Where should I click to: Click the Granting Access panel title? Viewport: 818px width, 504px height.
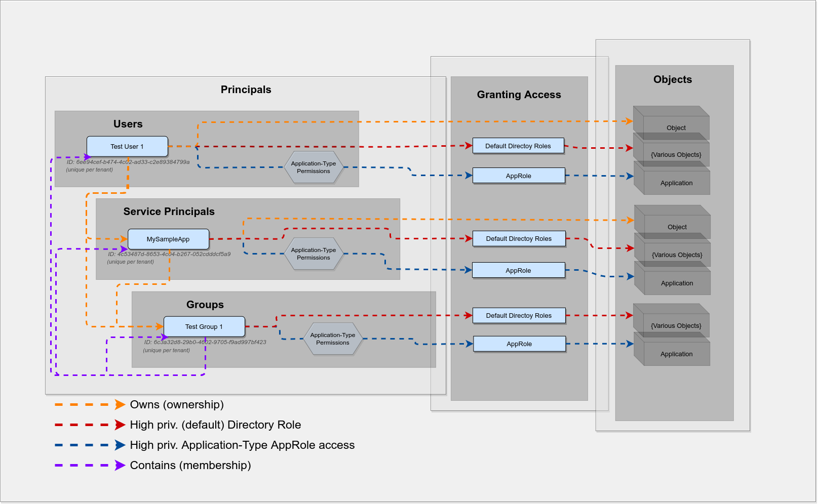point(519,94)
